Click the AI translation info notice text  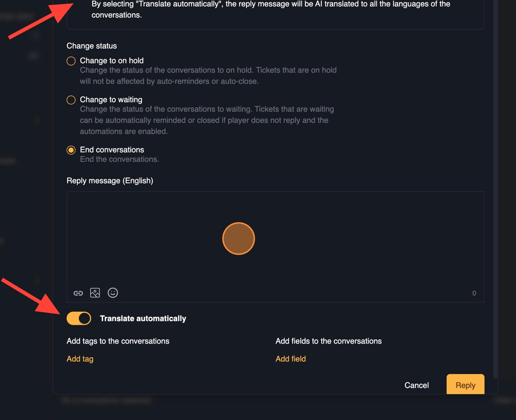pyautogui.click(x=271, y=9)
